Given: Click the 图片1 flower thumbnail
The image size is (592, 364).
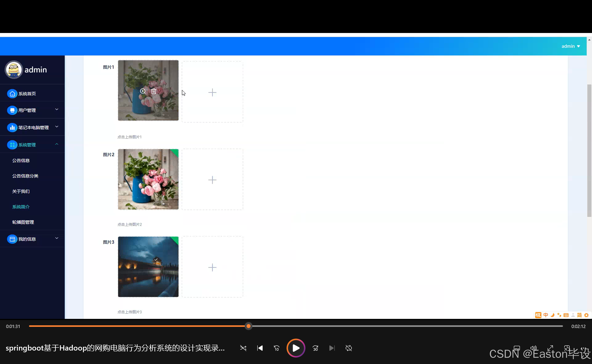Looking at the screenshot, I should pyautogui.click(x=148, y=90).
